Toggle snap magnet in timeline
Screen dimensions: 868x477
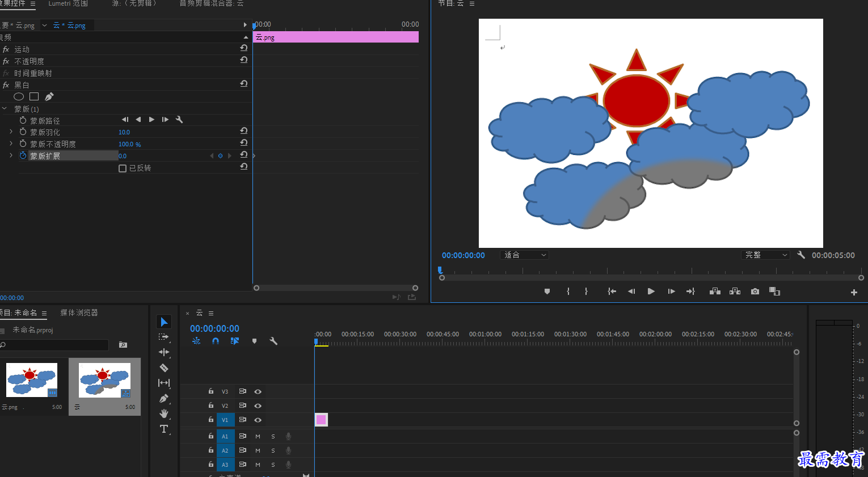coord(215,341)
